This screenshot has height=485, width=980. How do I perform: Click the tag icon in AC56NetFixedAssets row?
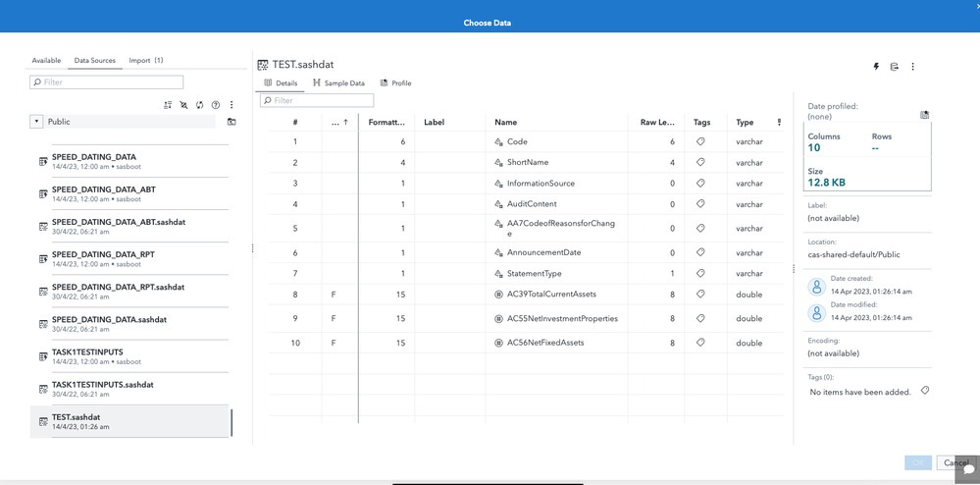(x=700, y=343)
